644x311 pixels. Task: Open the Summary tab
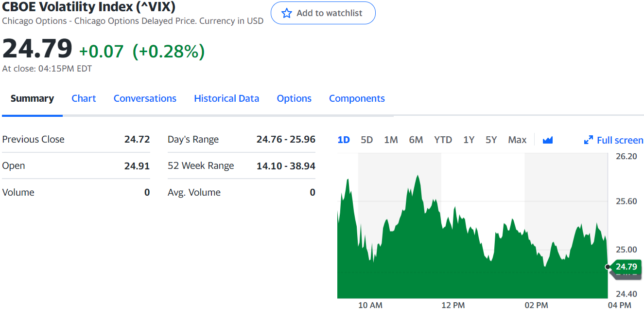32,98
